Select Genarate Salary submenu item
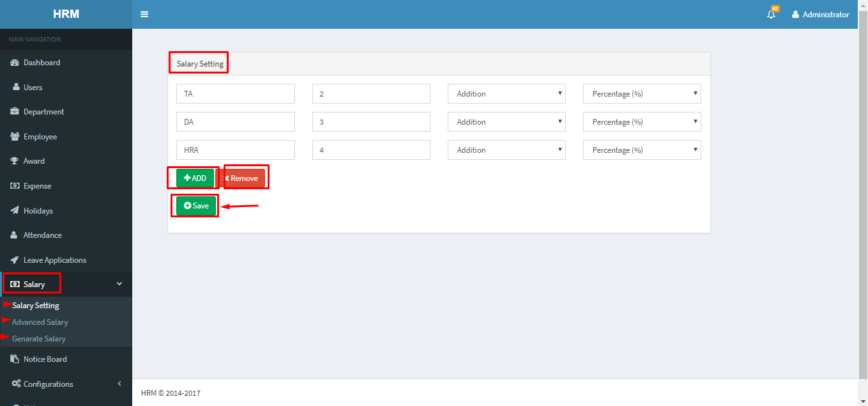This screenshot has height=406, width=868. pos(39,339)
